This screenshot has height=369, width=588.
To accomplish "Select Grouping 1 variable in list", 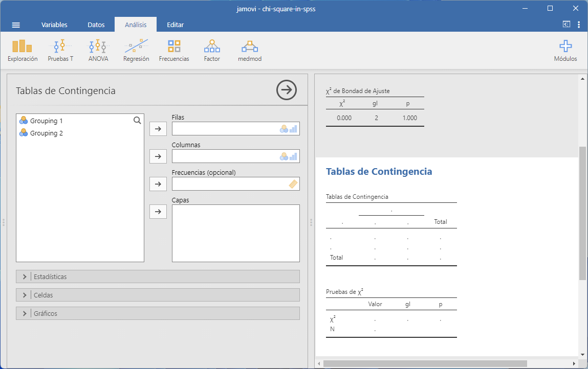I will point(46,121).
